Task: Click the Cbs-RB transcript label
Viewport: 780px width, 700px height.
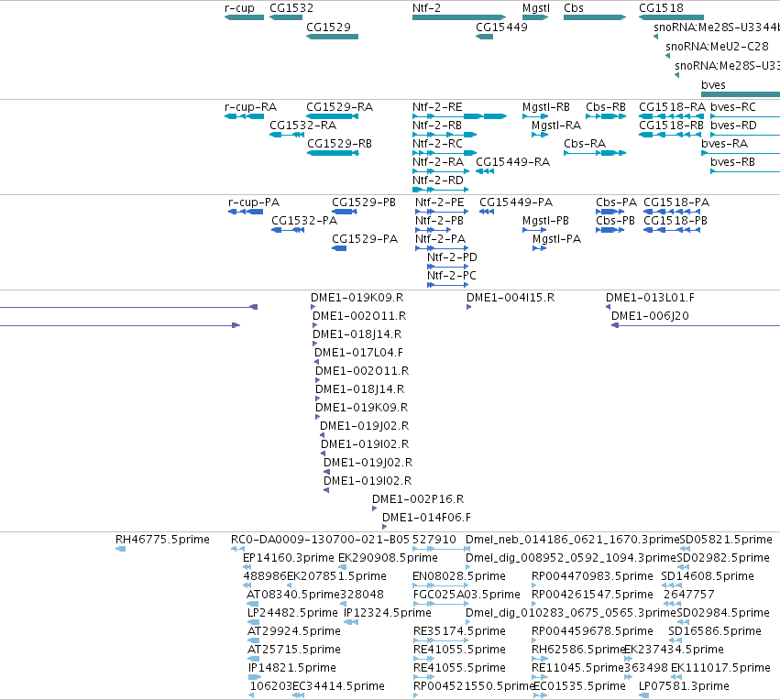Action: [606, 107]
